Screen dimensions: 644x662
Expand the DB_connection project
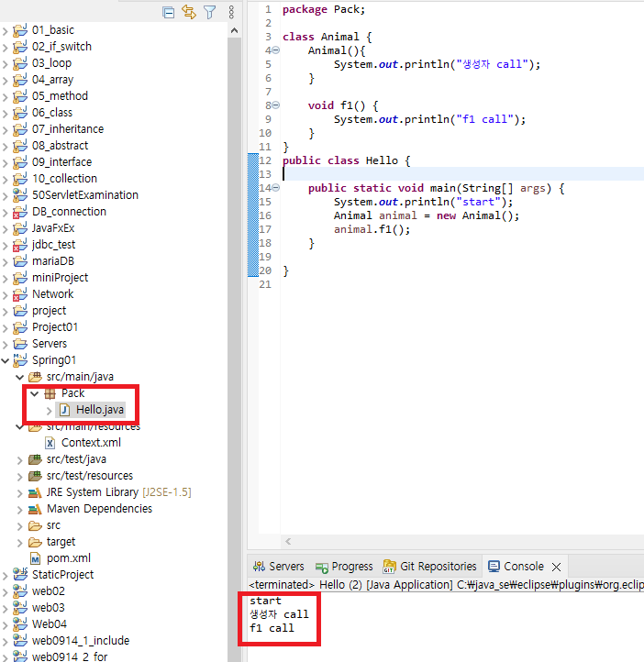(x=6, y=213)
